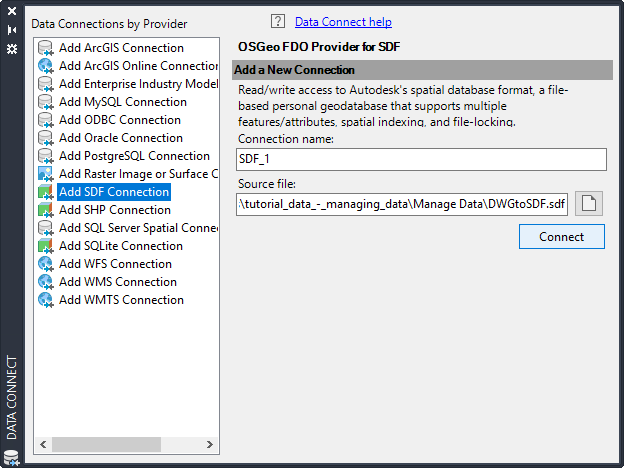Click the Source file path field
The image size is (624, 468).
click(403, 205)
